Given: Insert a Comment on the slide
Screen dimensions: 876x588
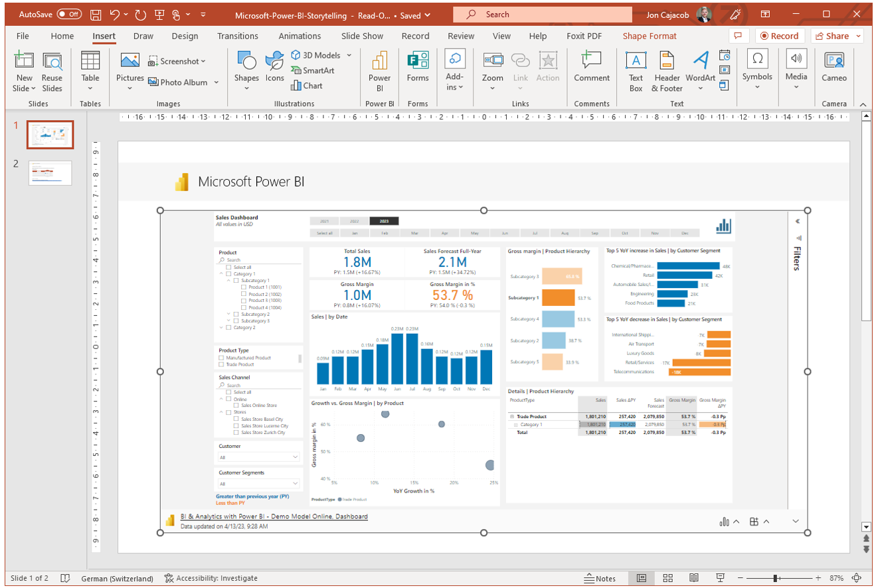Looking at the screenshot, I should pos(591,70).
